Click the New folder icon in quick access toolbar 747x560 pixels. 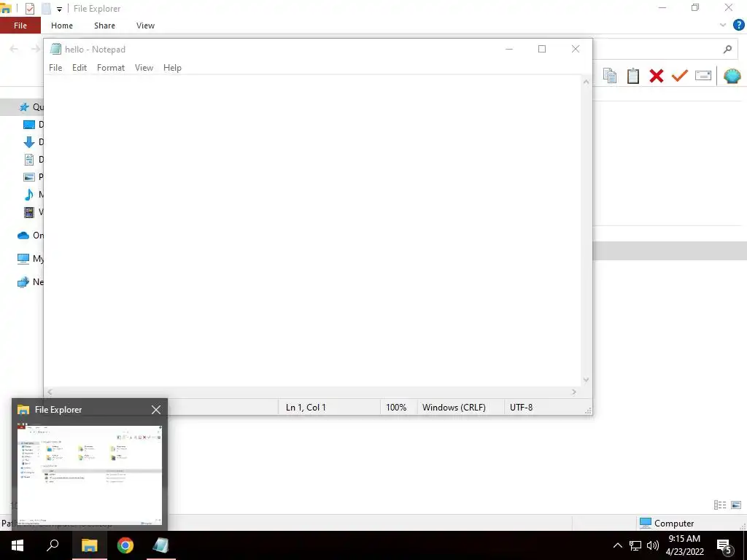[46, 9]
